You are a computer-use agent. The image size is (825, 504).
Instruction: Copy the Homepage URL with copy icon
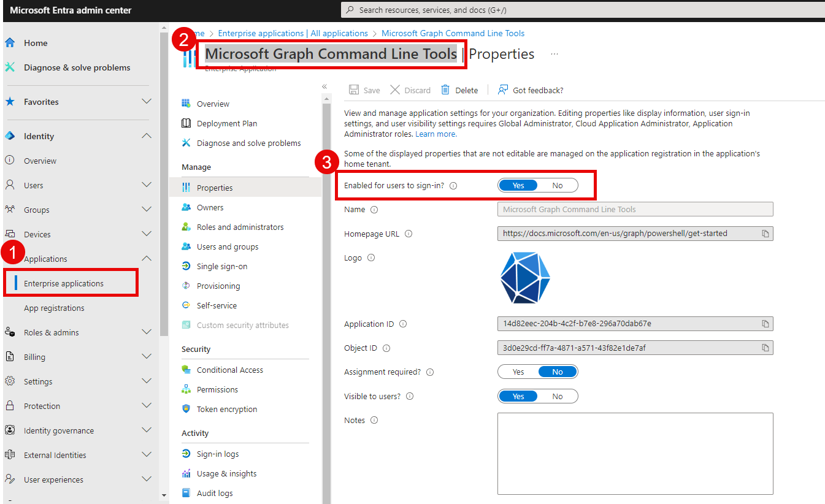click(766, 234)
